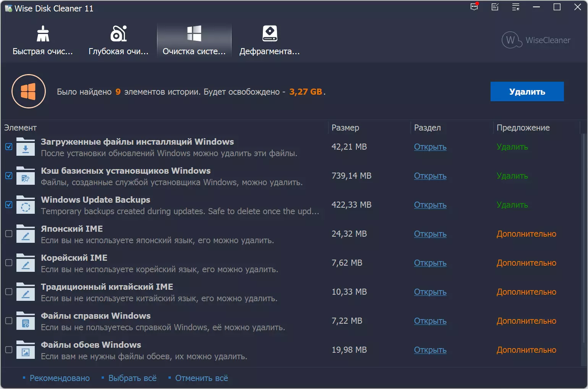Click the Раздел column header
The image size is (588, 389).
tap(452, 128)
